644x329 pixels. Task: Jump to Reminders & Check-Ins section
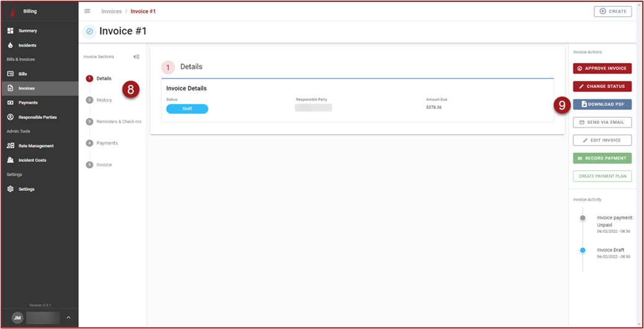119,121
